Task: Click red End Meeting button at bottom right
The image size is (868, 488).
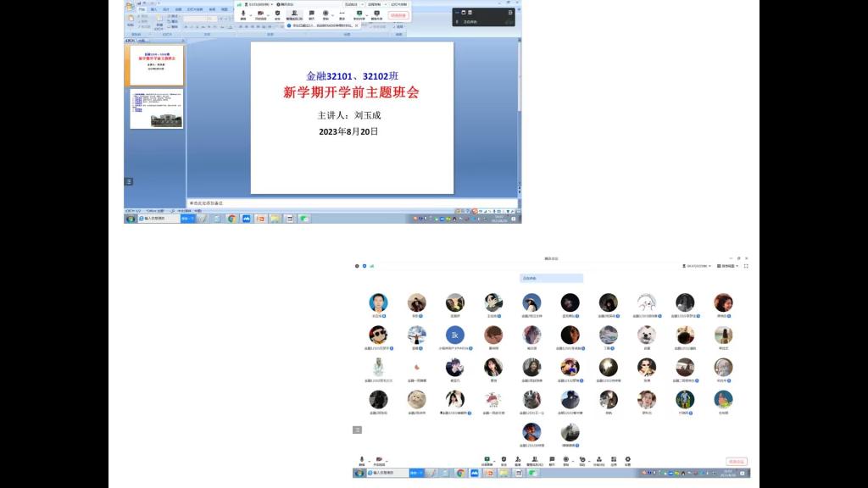Action: tap(736, 462)
